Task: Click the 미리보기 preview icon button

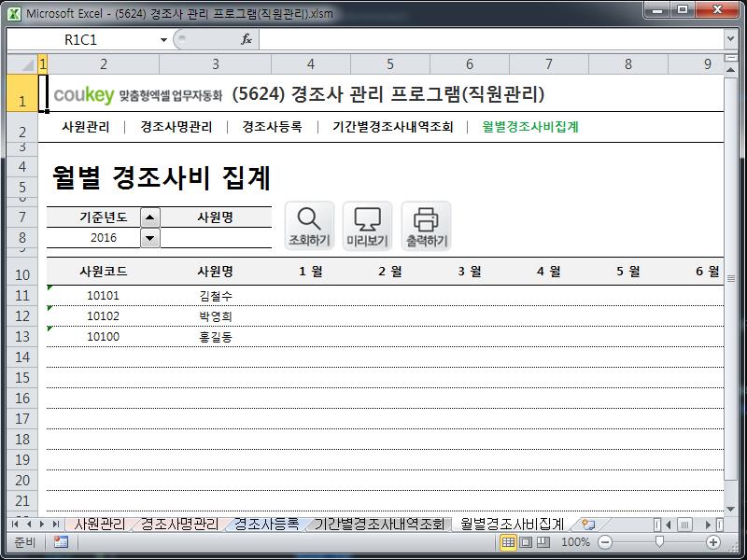Action: pyautogui.click(x=367, y=226)
